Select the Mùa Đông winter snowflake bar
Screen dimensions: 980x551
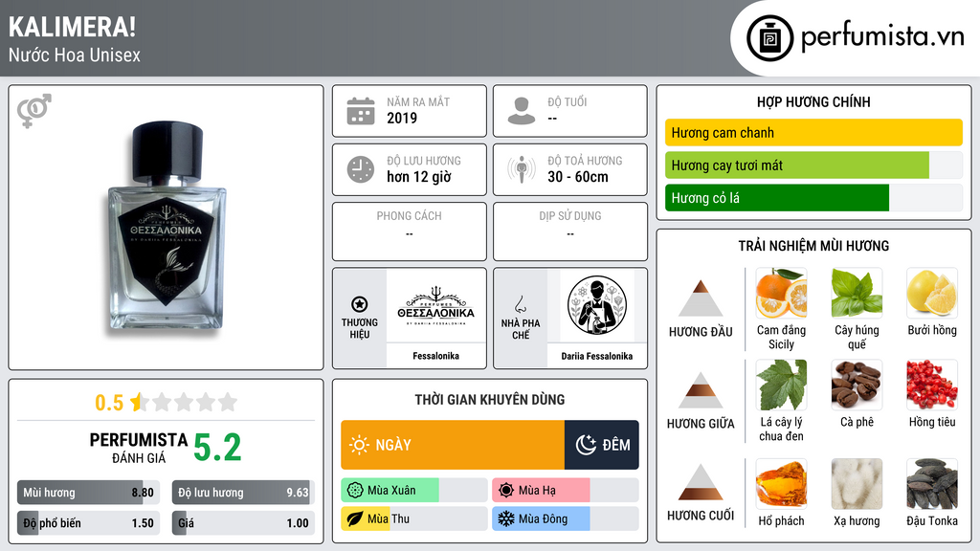pyautogui.click(x=565, y=518)
